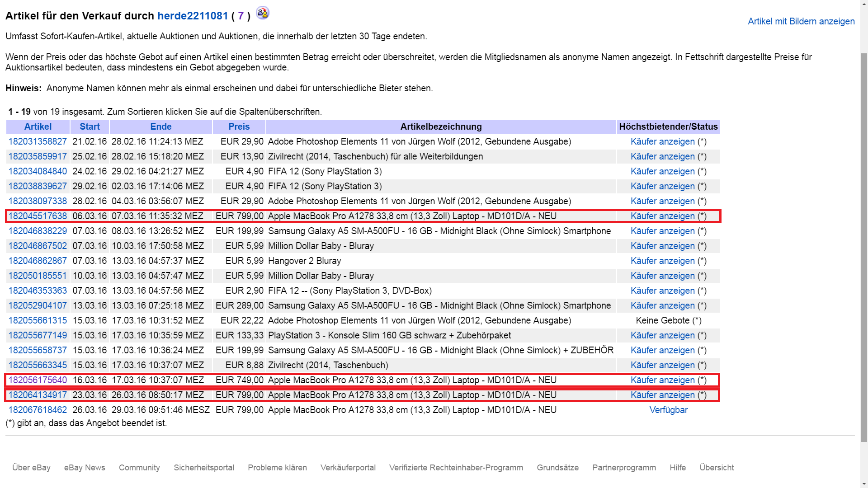This screenshot has height=488, width=868.
Task: Click the feedback profile icon next to herde2211081
Action: (x=262, y=13)
